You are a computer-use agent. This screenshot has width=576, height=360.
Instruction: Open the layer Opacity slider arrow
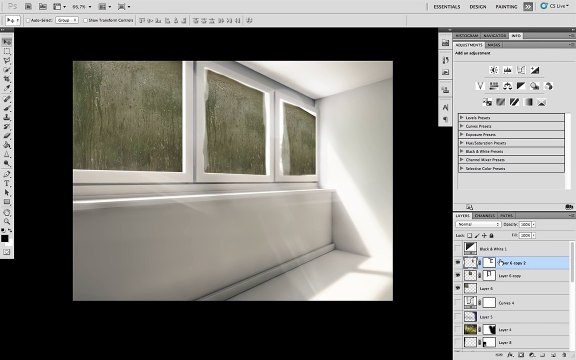pyautogui.click(x=534, y=224)
